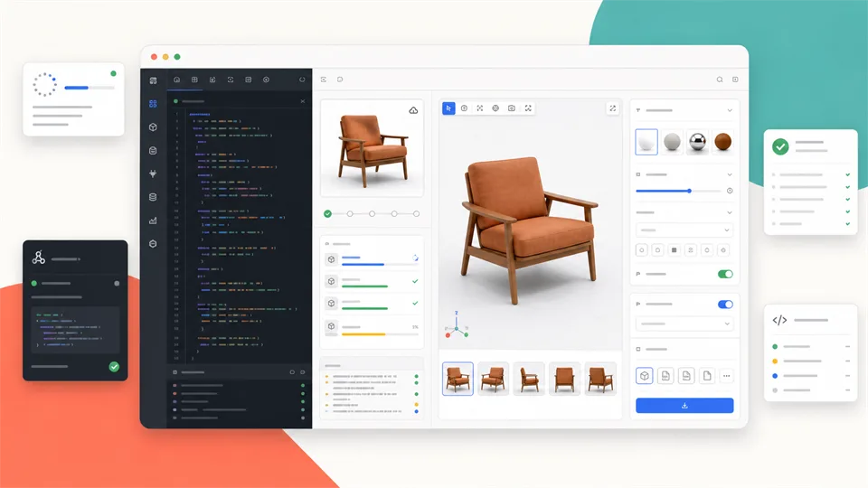This screenshot has height=488, width=868.
Task: Turn off the blue toggle switch in the properties panel
Action: 725,305
